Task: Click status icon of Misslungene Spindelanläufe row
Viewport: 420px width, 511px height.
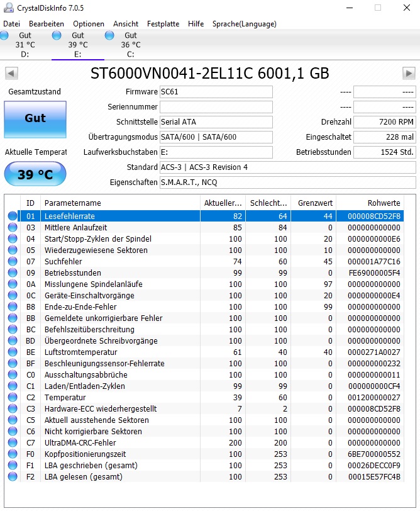Action: [13, 284]
